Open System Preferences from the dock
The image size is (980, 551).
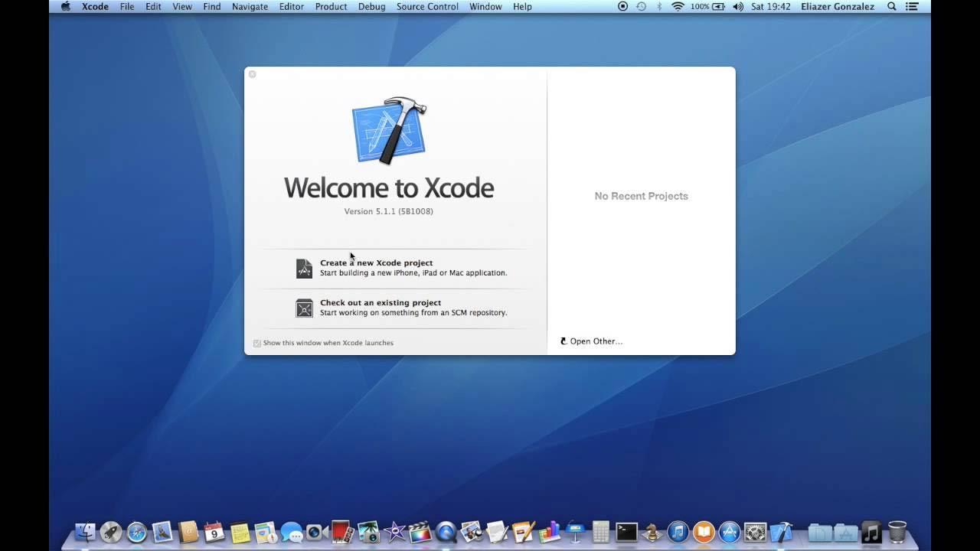755,532
